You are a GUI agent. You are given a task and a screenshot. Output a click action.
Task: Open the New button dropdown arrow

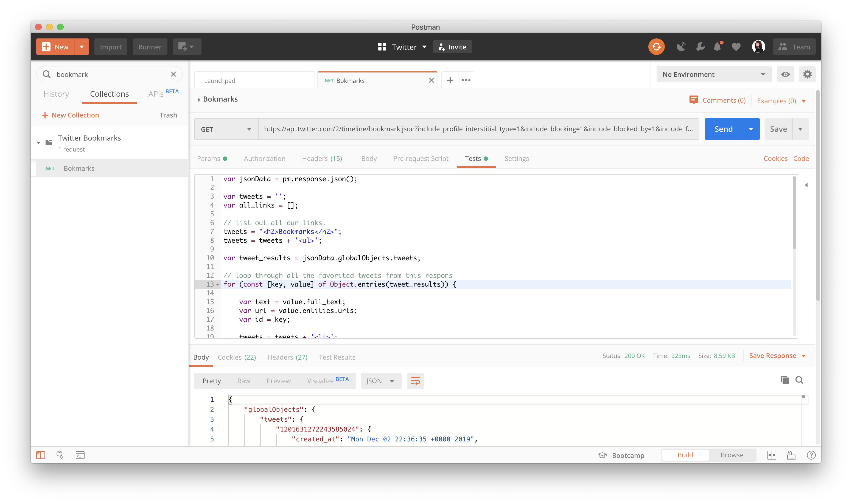[x=82, y=47]
